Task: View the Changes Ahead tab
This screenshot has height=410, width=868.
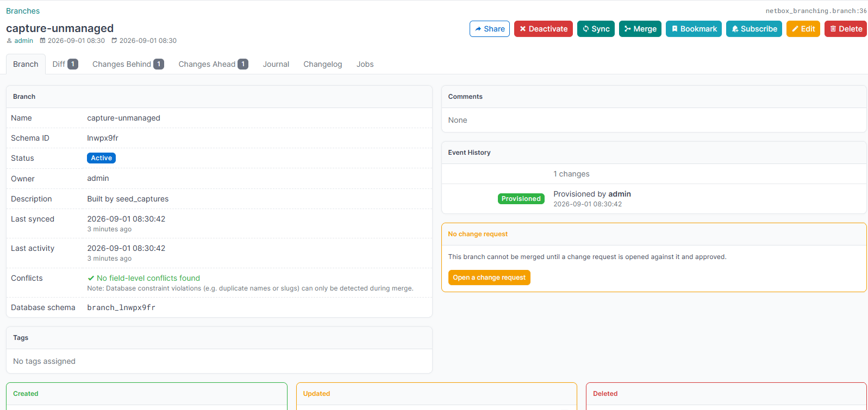Action: (x=213, y=64)
